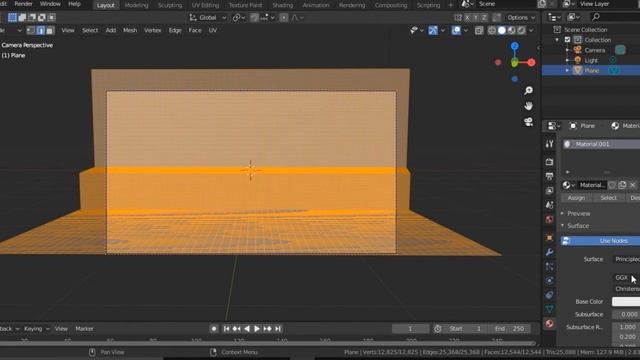Open the Options dropdown
This screenshot has width=640, height=360.
pyautogui.click(x=521, y=18)
